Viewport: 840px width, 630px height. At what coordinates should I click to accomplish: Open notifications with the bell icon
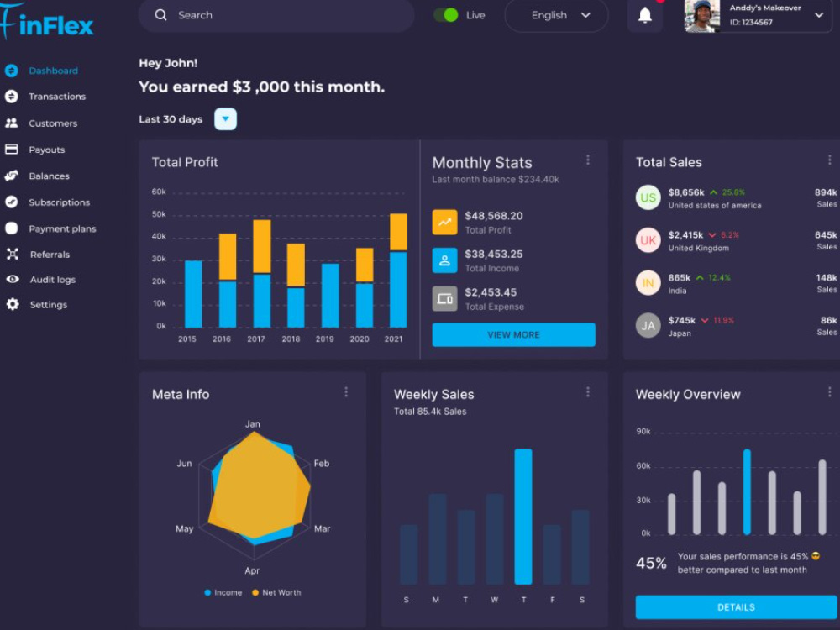[645, 15]
